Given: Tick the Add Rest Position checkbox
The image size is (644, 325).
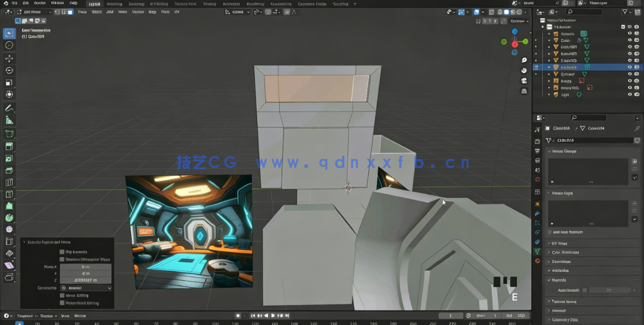Looking at the screenshot, I should point(550,232).
